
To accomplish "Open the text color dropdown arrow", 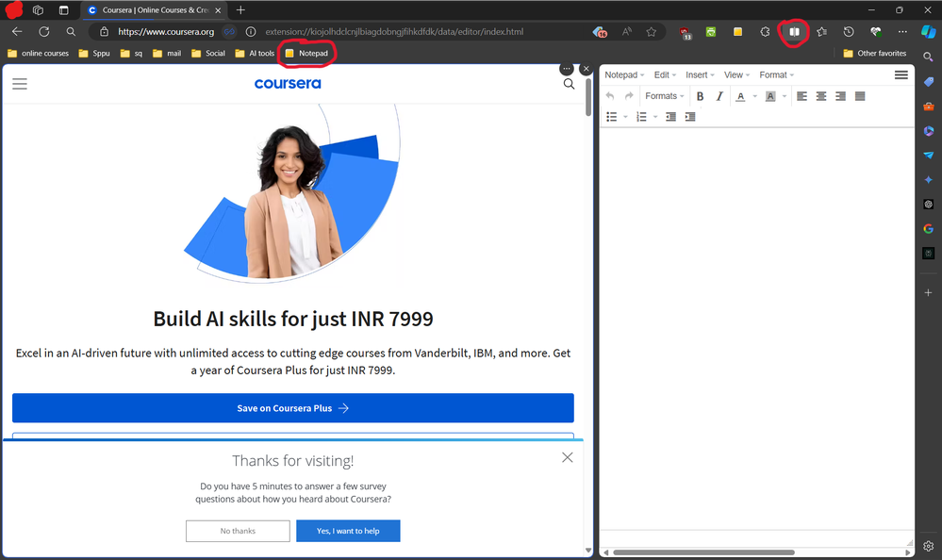I will (x=755, y=96).
